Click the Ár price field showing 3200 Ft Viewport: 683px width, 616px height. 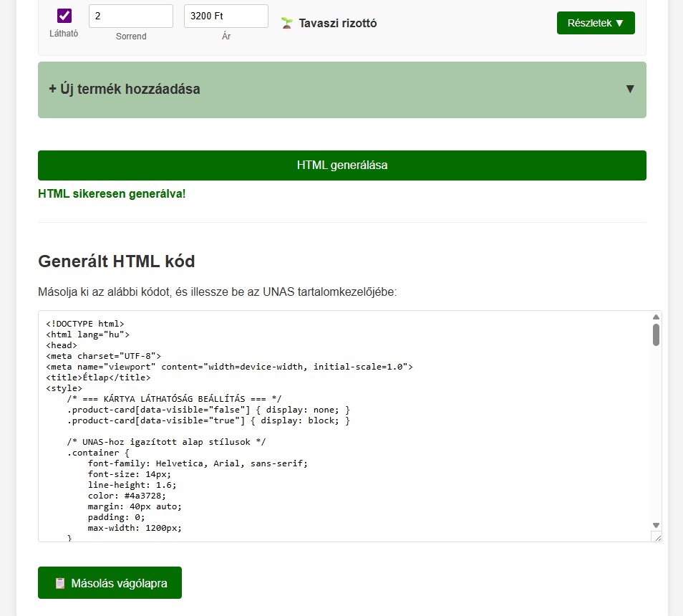(x=226, y=16)
